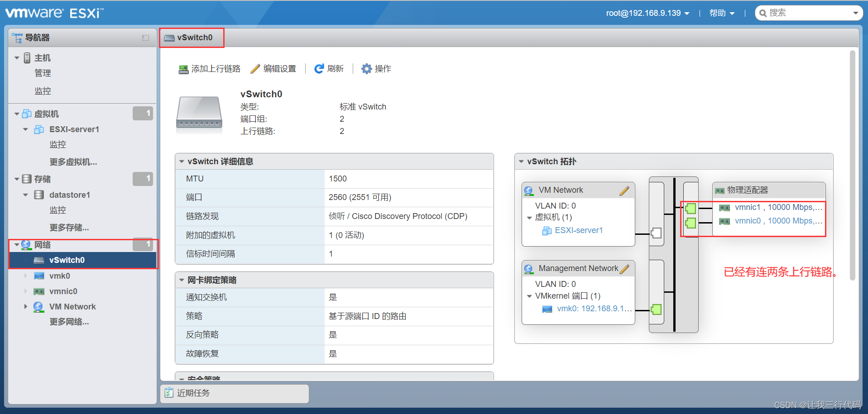
Task: Edit Management Network via pencil icon
Action: [x=624, y=269]
